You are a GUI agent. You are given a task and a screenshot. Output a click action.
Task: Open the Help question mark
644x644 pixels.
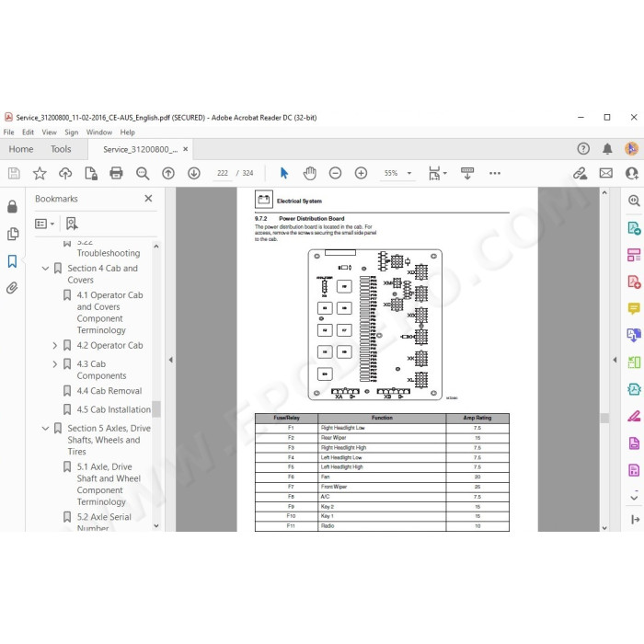[583, 149]
